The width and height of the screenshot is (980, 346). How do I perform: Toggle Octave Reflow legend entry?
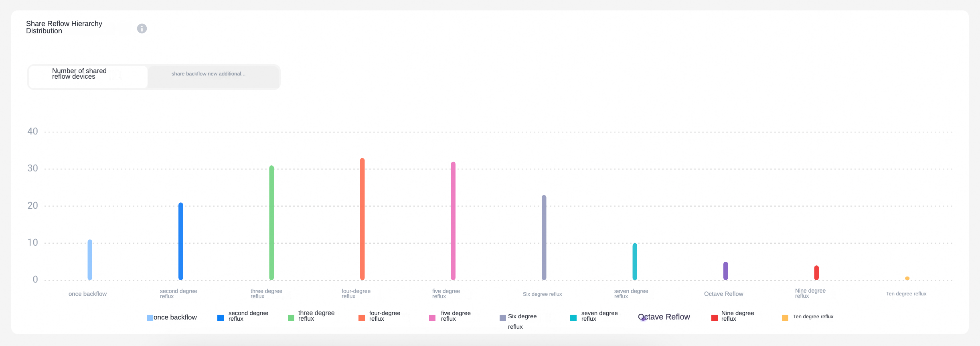point(664,317)
